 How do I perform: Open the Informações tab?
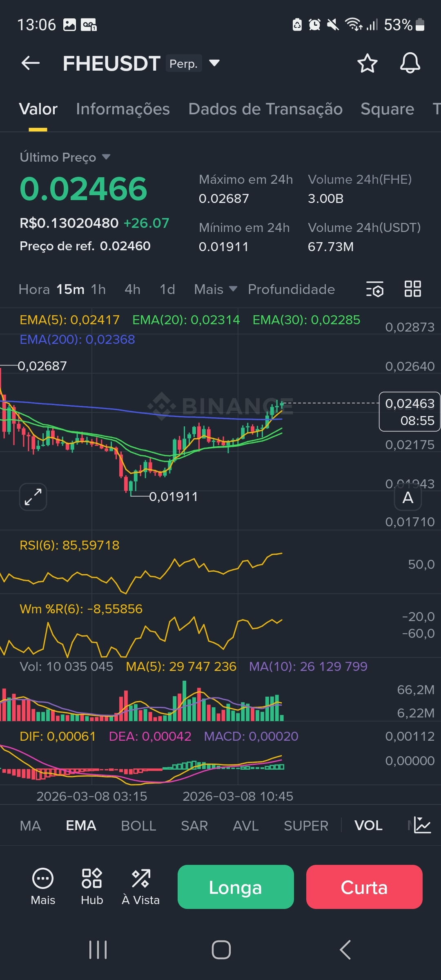(123, 109)
